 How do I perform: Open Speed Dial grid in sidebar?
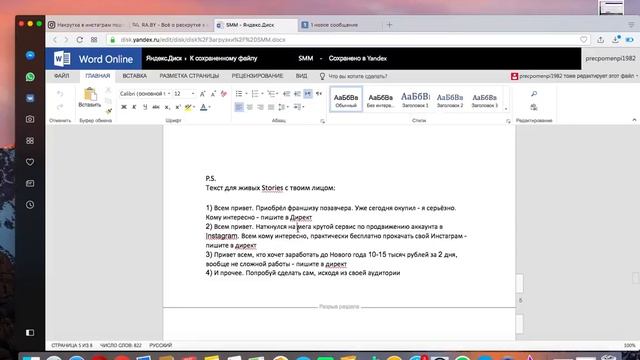click(x=30, y=141)
